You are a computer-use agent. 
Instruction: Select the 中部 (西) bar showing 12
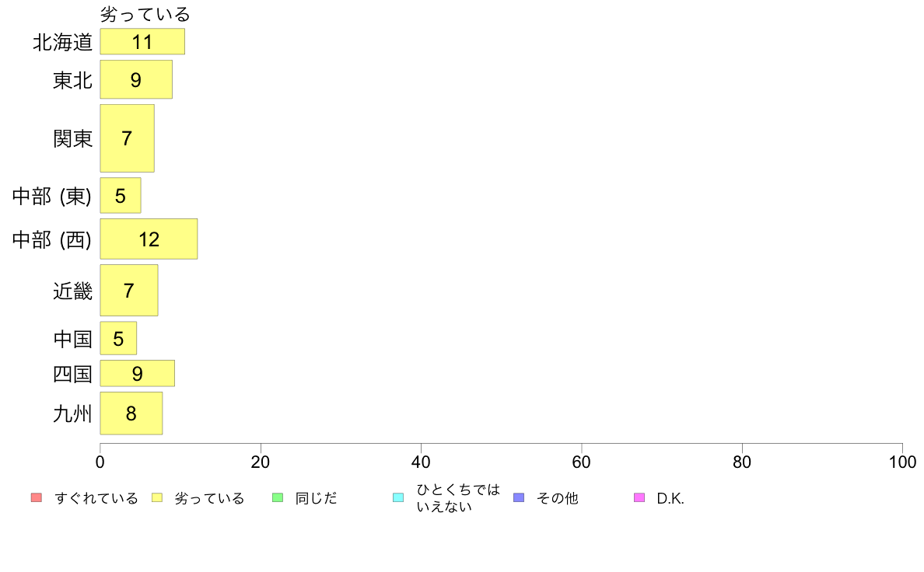click(x=149, y=239)
